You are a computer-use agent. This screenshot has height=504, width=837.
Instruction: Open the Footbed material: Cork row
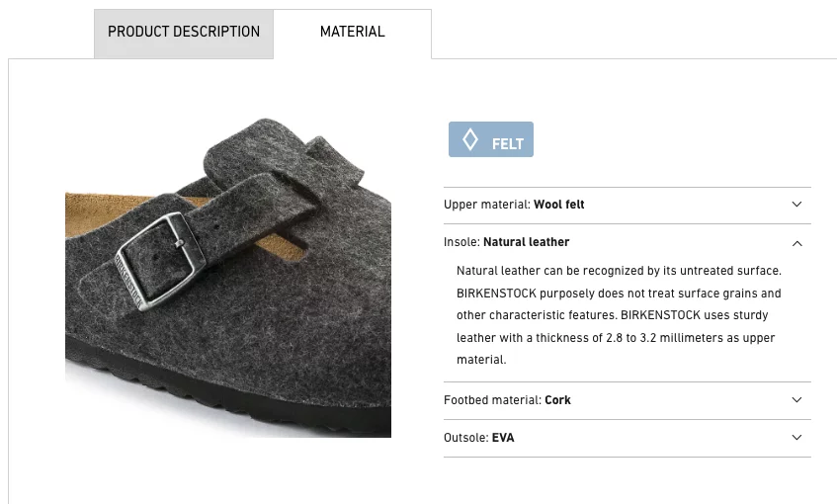[628, 400]
